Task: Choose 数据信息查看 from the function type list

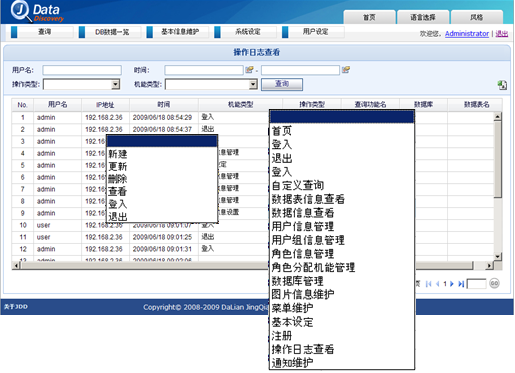Action: click(303, 213)
